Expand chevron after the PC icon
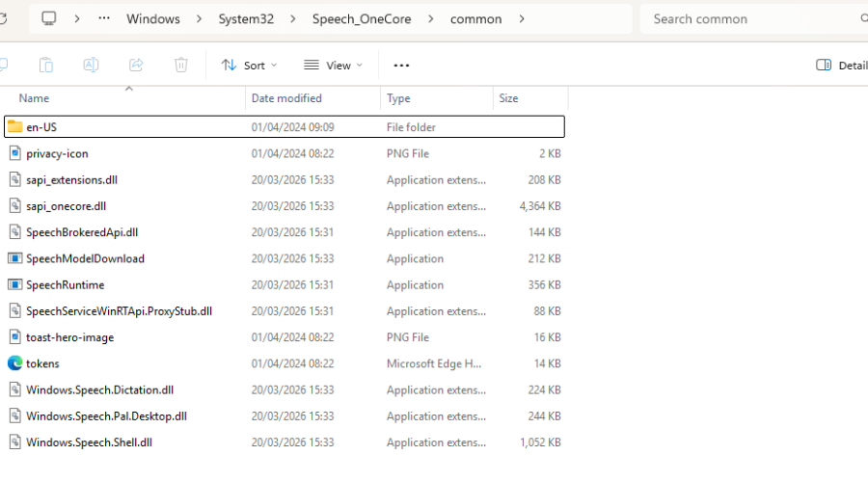The height and width of the screenshot is (482, 868). pyautogui.click(x=77, y=19)
